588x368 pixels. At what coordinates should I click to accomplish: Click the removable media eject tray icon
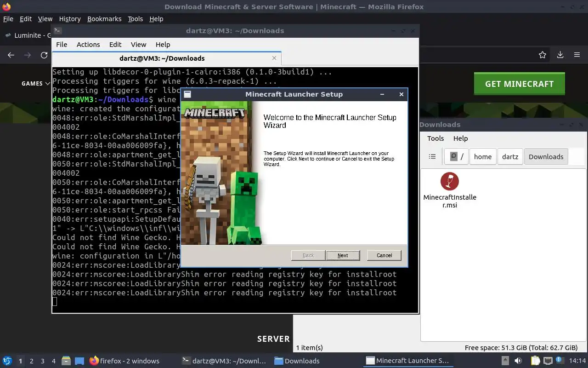505,361
